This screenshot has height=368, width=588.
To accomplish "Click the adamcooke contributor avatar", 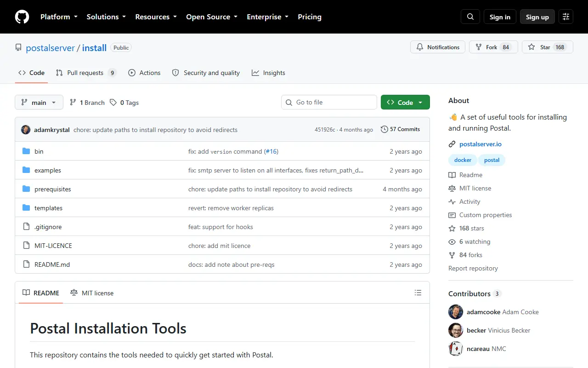I will pos(456,312).
